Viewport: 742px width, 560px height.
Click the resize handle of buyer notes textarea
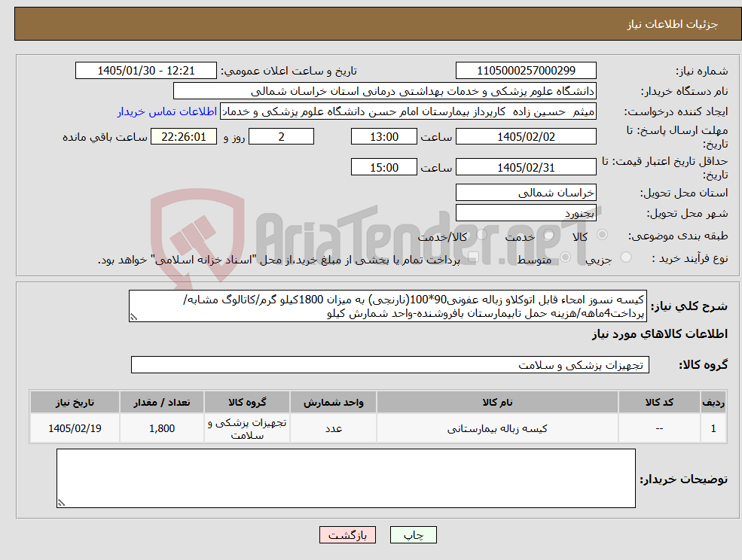tap(61, 504)
